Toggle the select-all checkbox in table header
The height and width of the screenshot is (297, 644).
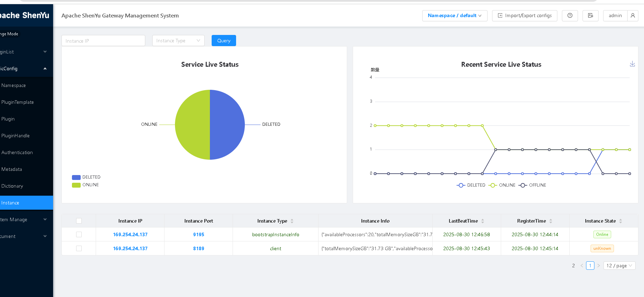coord(79,221)
